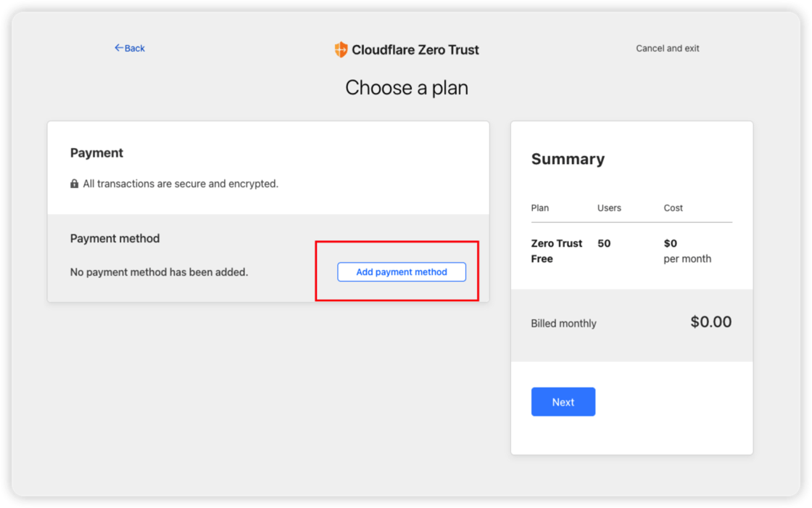The height and width of the screenshot is (508, 812).
Task: Click the Users column header
Action: pyautogui.click(x=610, y=208)
